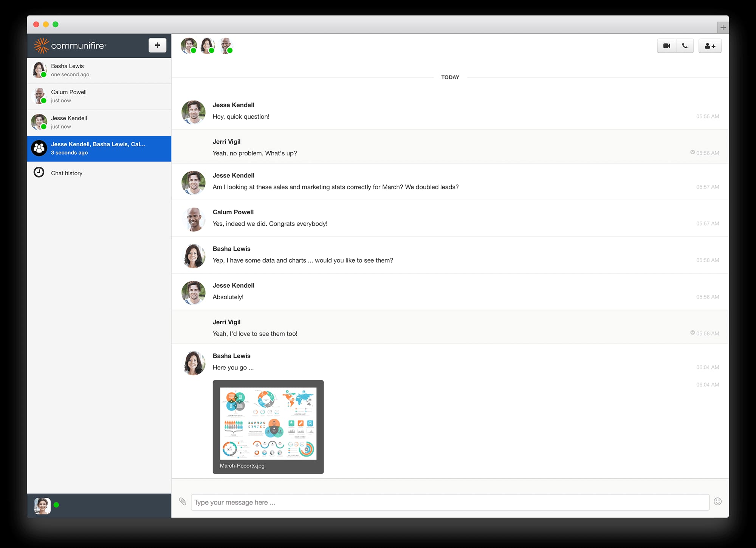Click the group chat people icon in sidebar
Image resolution: width=756 pixels, height=548 pixels.
coord(39,148)
